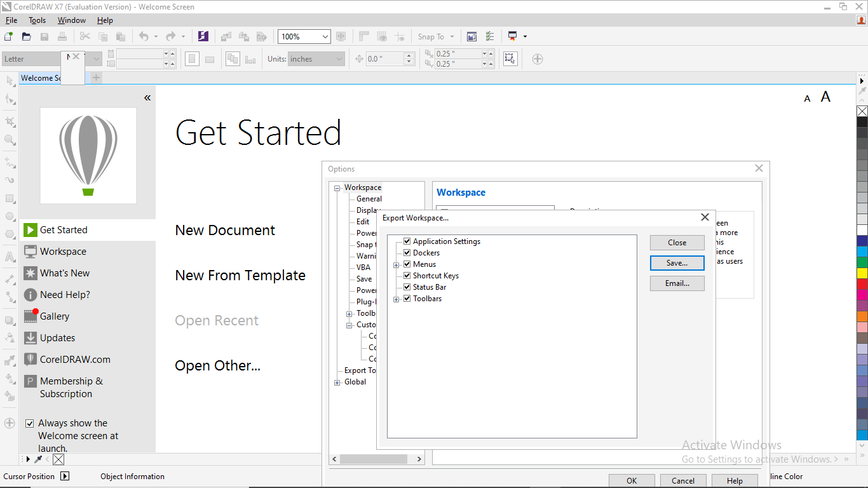868x488 pixels.
Task: Open the Help menu
Action: pos(105,20)
